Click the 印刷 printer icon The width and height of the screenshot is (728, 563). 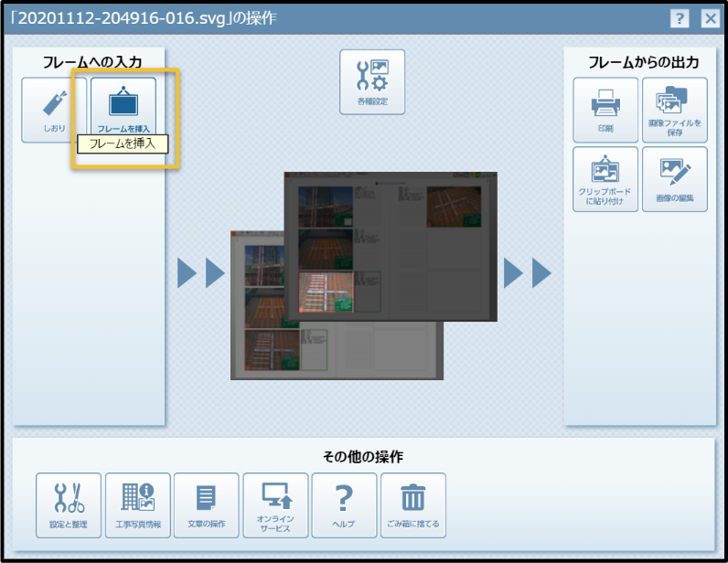[x=605, y=110]
